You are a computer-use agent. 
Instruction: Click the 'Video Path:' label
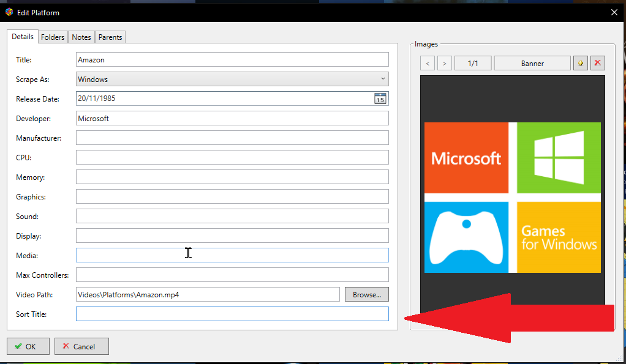tap(34, 295)
